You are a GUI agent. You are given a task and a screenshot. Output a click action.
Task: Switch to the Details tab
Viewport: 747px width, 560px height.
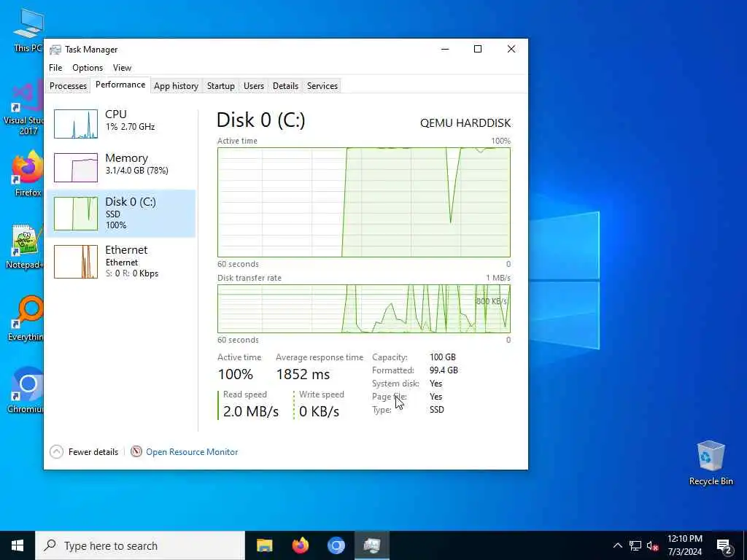pyautogui.click(x=285, y=86)
